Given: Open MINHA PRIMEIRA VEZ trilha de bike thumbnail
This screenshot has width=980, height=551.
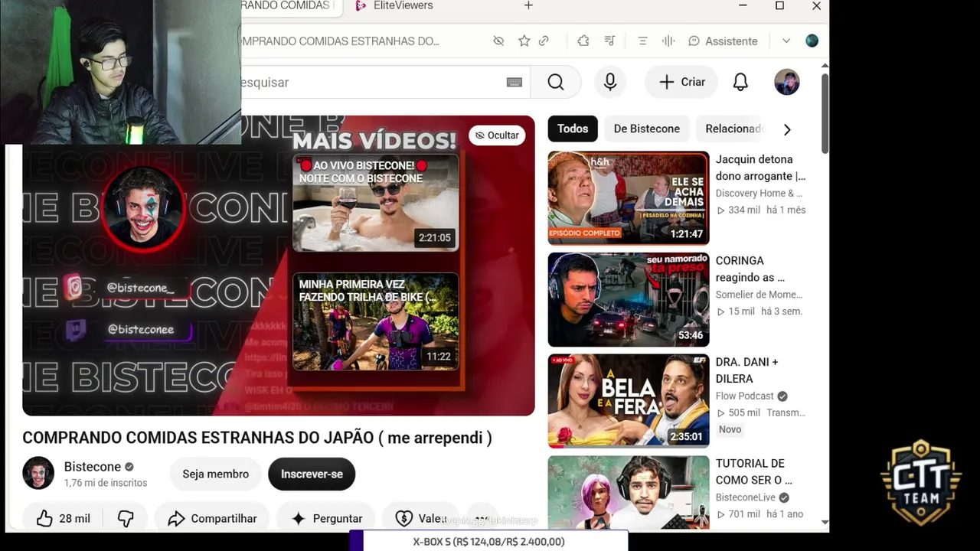Looking at the screenshot, I should point(376,322).
